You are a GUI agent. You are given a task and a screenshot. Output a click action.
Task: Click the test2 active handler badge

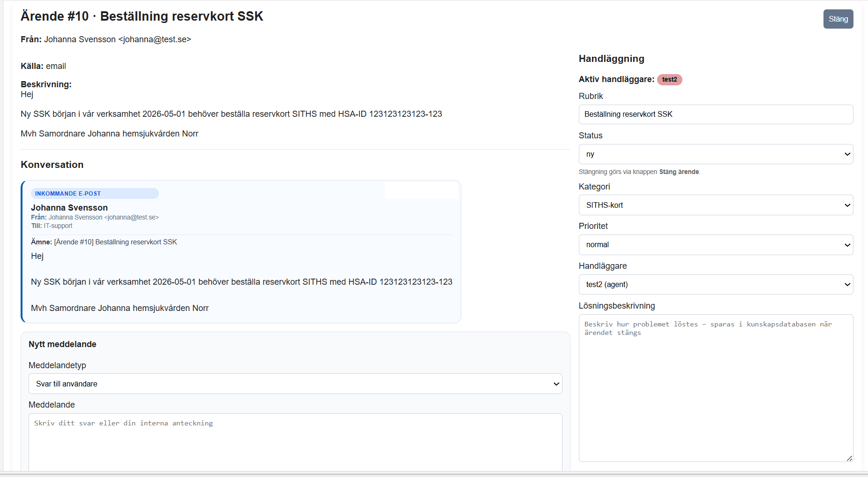point(669,80)
